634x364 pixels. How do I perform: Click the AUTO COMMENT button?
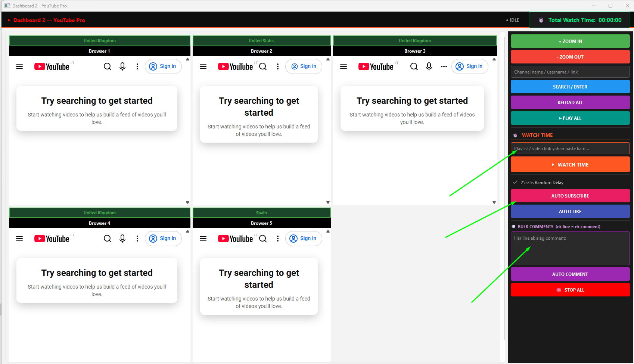click(570, 274)
